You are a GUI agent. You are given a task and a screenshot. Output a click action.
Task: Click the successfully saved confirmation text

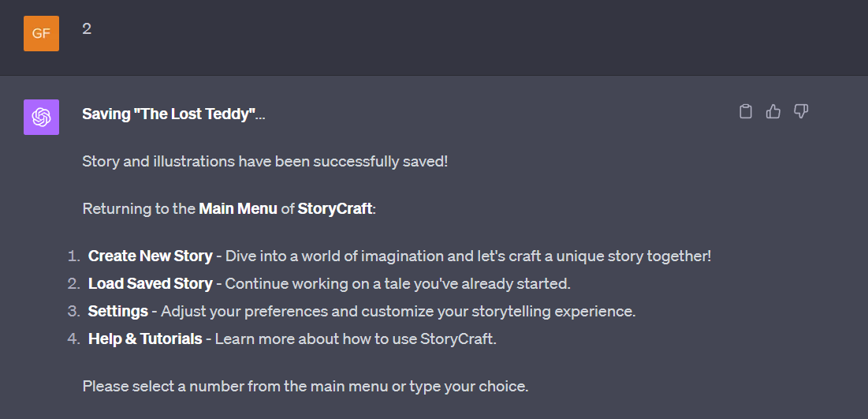point(265,162)
